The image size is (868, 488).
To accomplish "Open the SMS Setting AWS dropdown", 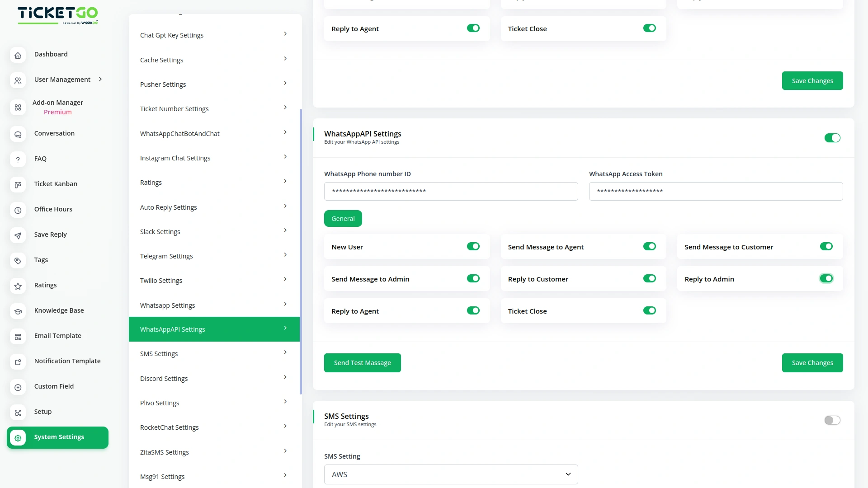I will pyautogui.click(x=451, y=474).
